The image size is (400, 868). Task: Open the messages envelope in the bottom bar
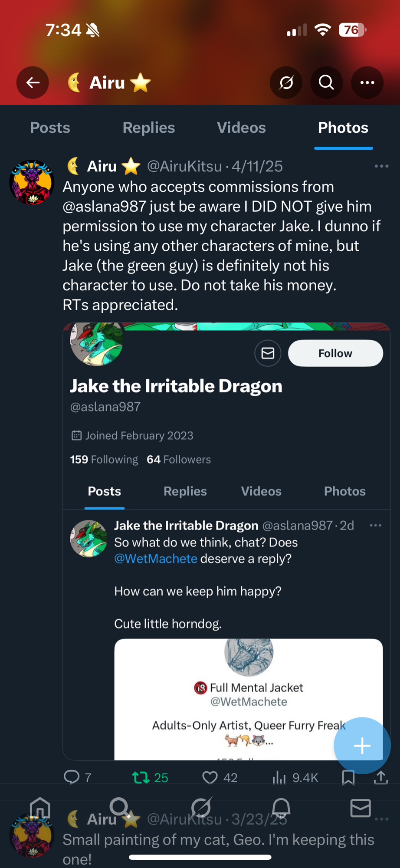(x=361, y=808)
